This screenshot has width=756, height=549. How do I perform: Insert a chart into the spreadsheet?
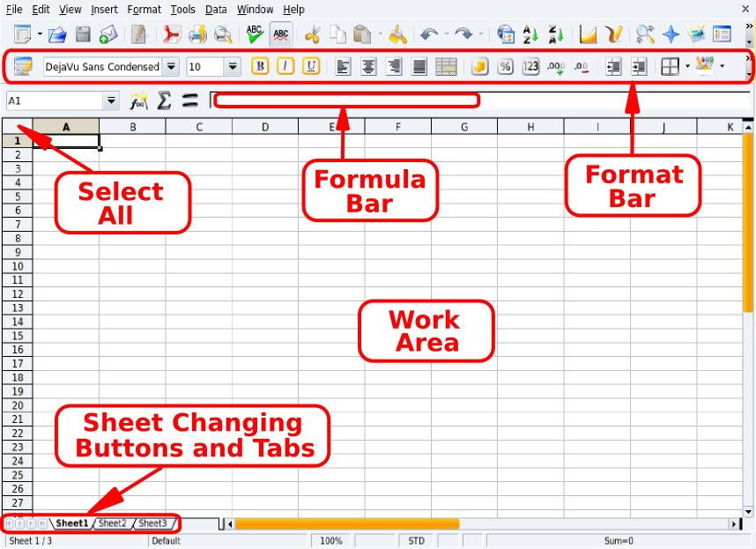click(x=586, y=34)
